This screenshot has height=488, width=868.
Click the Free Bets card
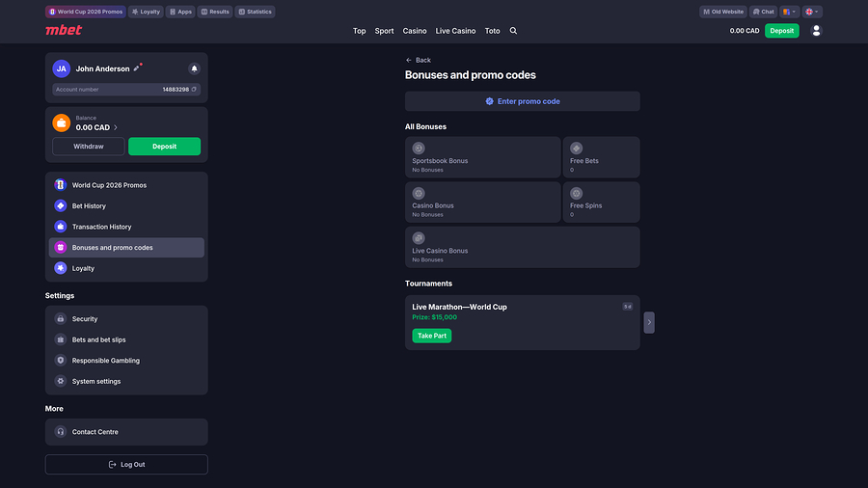coord(601,157)
